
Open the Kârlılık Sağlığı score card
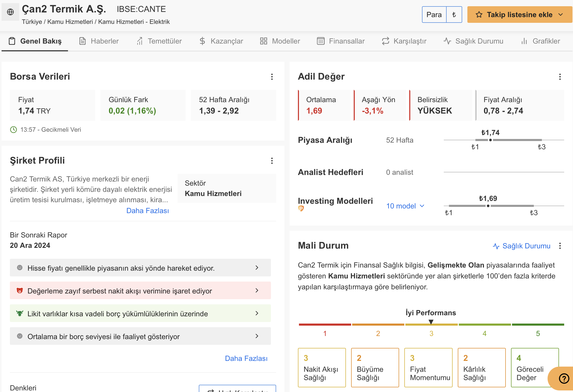tap(482, 368)
